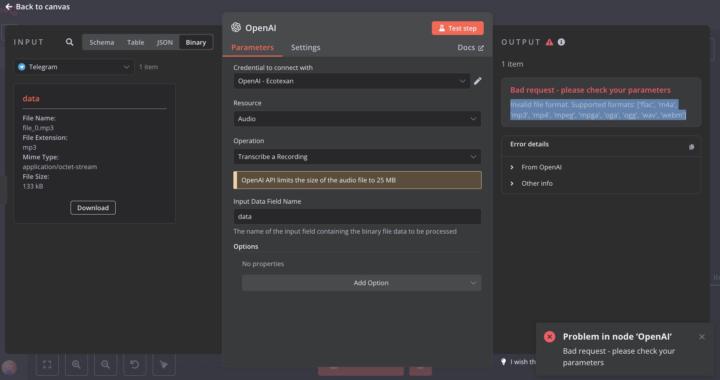Click the Bad request error title
Viewport: 720px width, 380px height.
point(590,90)
